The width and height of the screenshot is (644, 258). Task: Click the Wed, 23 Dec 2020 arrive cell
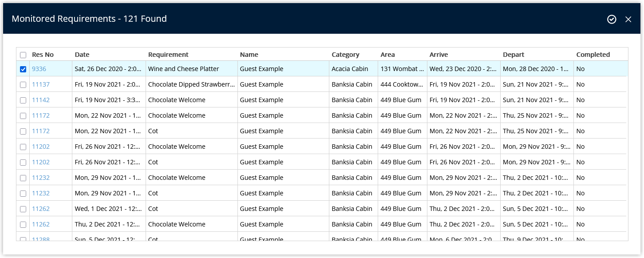tap(464, 69)
